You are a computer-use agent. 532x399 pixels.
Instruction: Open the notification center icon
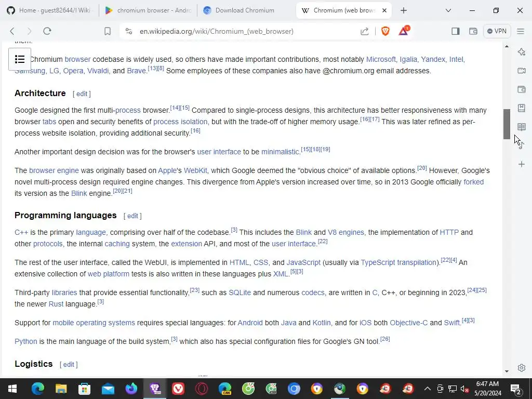(516, 389)
